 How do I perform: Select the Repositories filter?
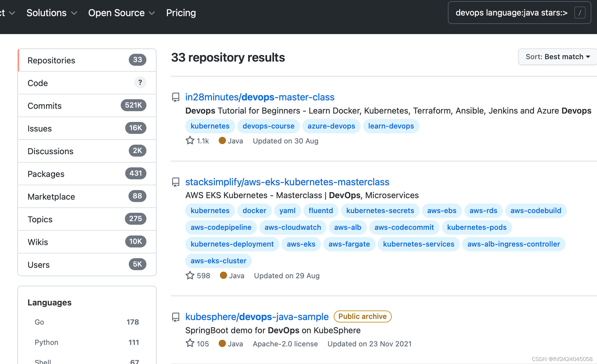click(x=87, y=60)
